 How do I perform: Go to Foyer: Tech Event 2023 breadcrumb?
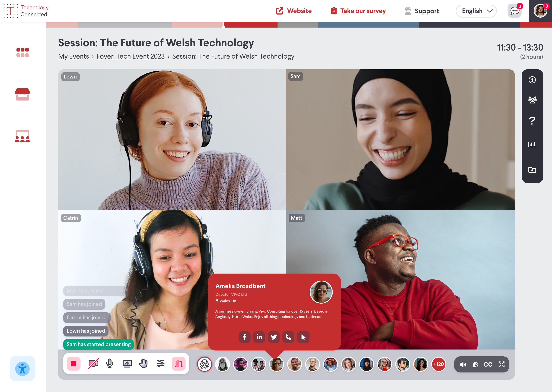pos(131,56)
